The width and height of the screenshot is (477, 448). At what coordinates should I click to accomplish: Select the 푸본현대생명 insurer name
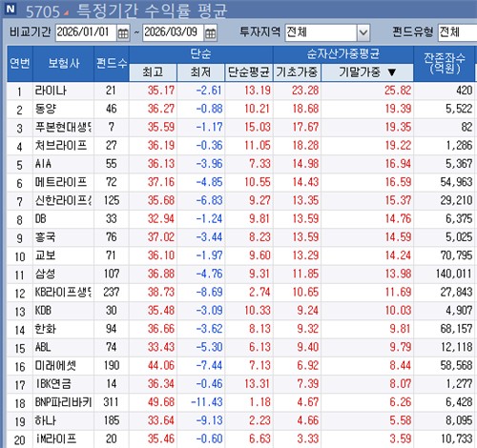tap(63, 128)
